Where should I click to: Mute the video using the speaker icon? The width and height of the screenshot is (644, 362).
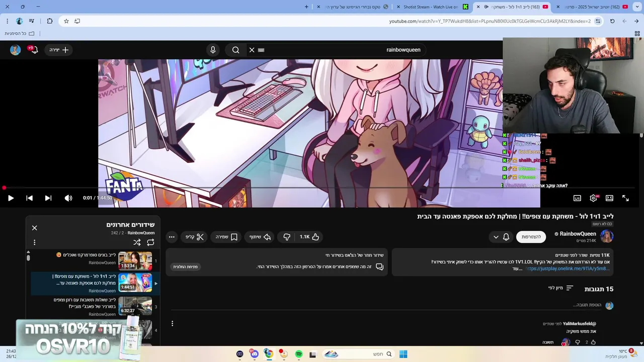[68, 198]
